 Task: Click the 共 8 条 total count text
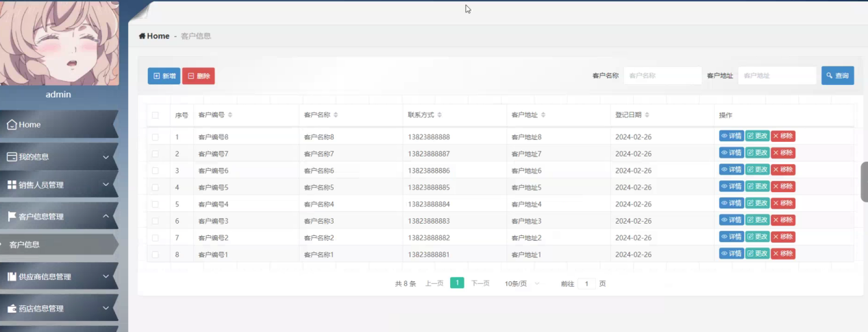(406, 283)
